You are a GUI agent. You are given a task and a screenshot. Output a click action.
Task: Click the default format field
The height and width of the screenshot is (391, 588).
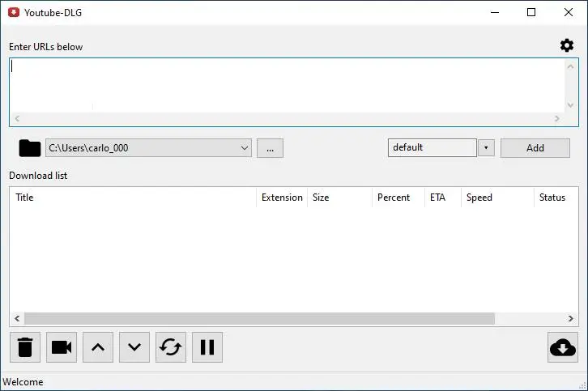coord(432,147)
